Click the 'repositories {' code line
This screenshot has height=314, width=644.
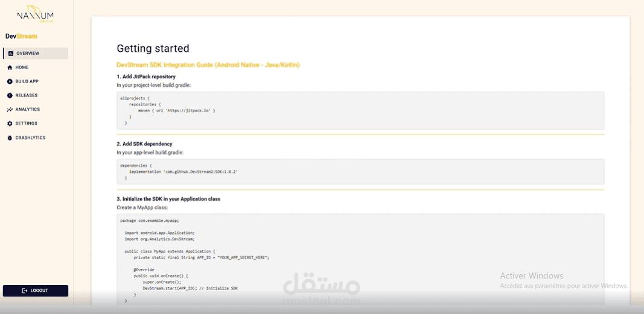pyautogui.click(x=145, y=104)
